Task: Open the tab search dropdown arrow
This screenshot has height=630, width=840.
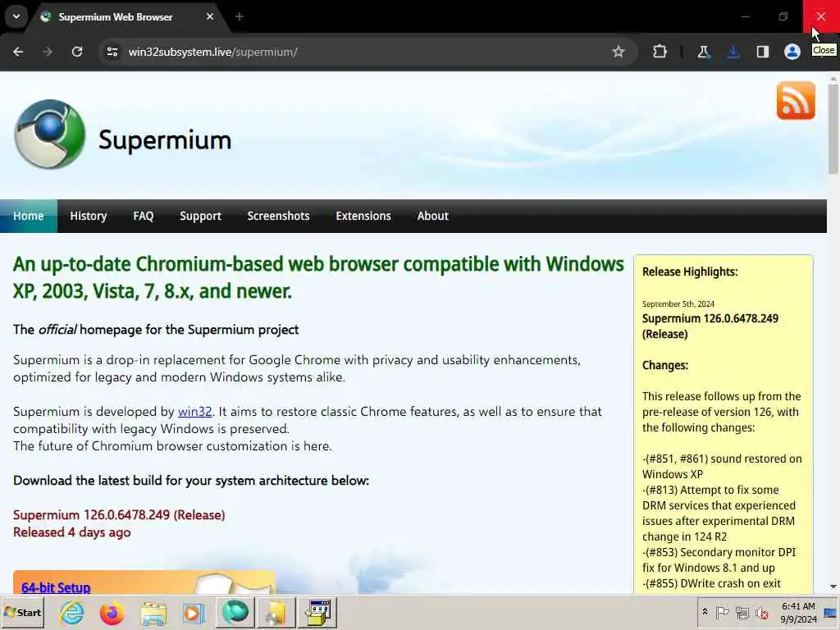Action: point(16,16)
